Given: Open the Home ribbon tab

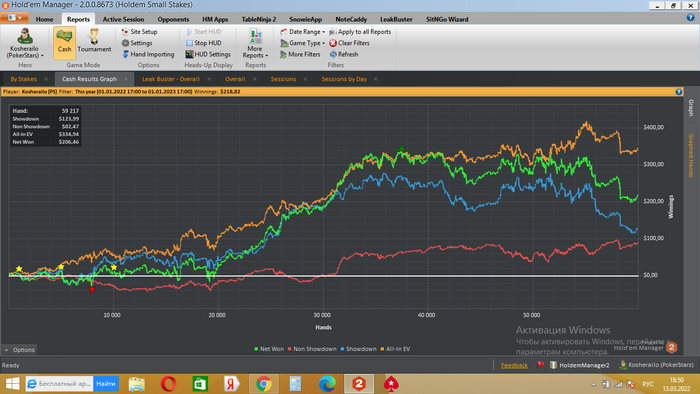Looking at the screenshot, I should (44, 19).
